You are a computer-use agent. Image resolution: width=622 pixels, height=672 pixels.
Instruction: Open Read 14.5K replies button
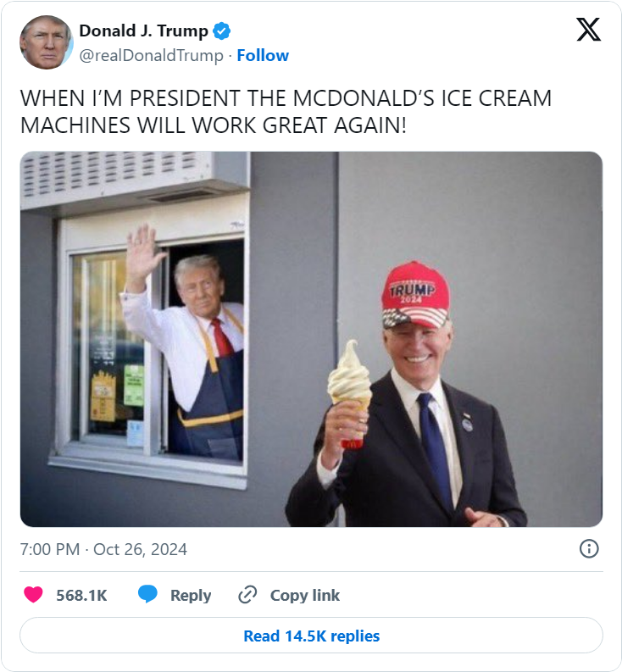click(x=311, y=636)
